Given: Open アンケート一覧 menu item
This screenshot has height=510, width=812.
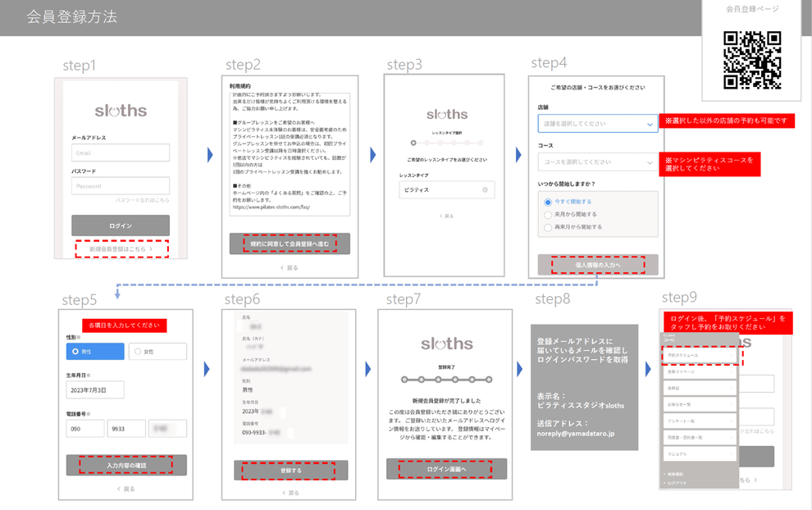Looking at the screenshot, I should pos(700,421).
